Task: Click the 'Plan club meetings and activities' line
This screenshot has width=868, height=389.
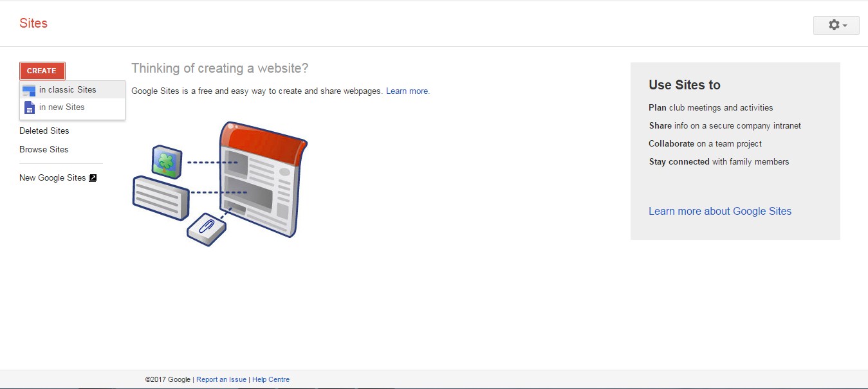Action: 711,108
